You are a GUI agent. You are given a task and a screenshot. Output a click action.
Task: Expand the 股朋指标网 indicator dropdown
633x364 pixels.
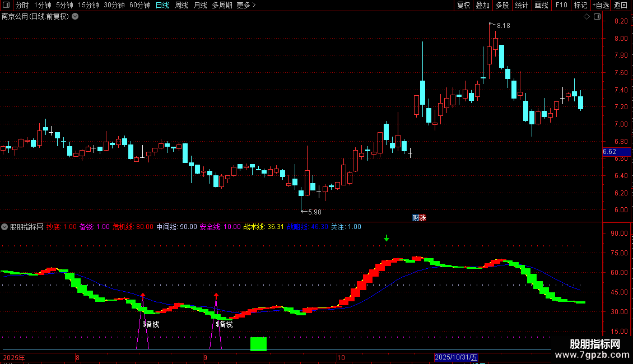4,227
